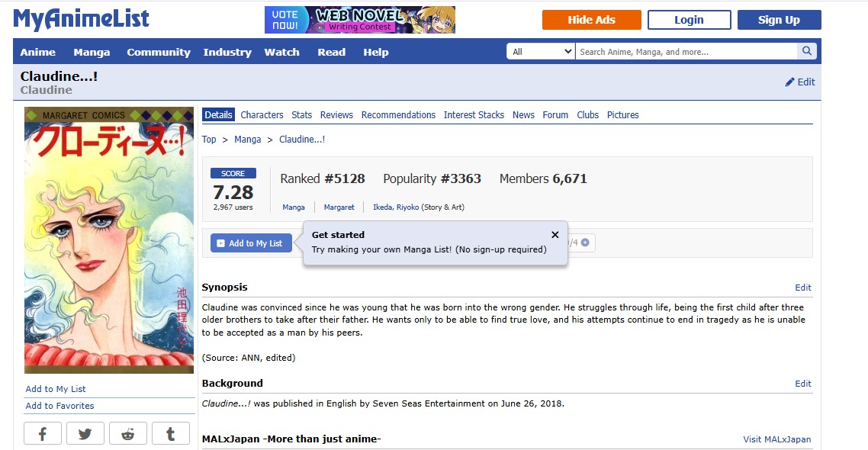The image size is (868, 450).
Task: Click Add to Favorites link
Action: click(x=59, y=405)
